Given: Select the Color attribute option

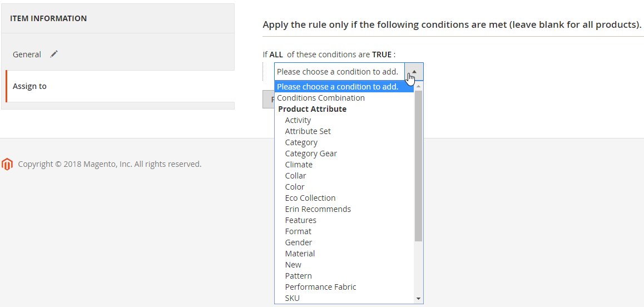Looking at the screenshot, I should pyautogui.click(x=295, y=187).
